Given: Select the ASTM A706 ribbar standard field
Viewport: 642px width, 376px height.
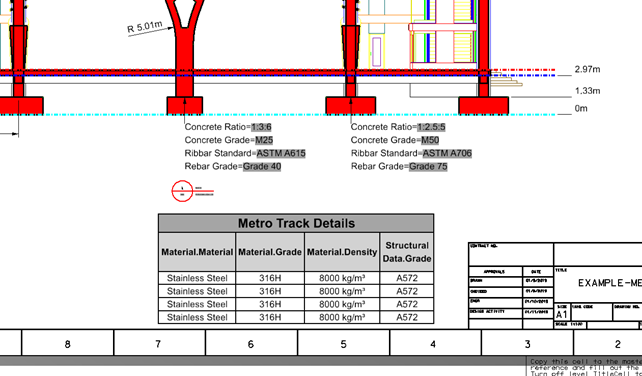Looking at the screenshot, I should tap(447, 153).
